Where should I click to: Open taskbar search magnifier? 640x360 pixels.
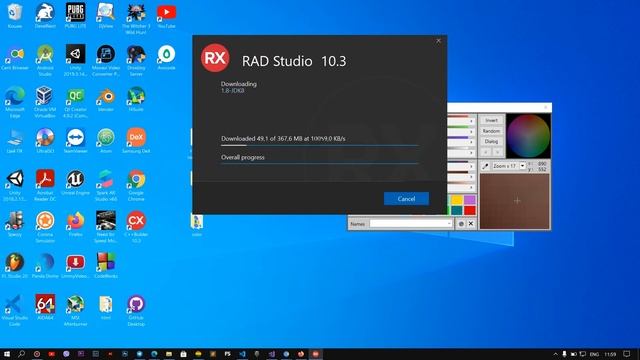(x=21, y=354)
